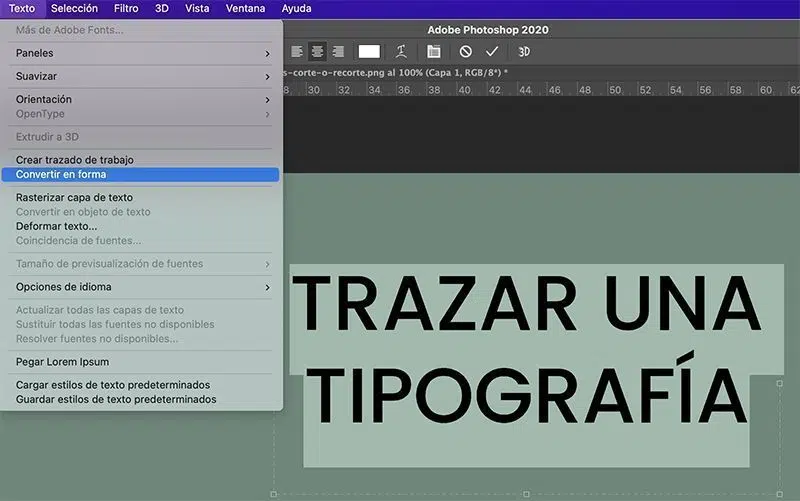Expand the Paneles submenu
Image resolution: width=800 pixels, height=501 pixels.
pyautogui.click(x=141, y=53)
